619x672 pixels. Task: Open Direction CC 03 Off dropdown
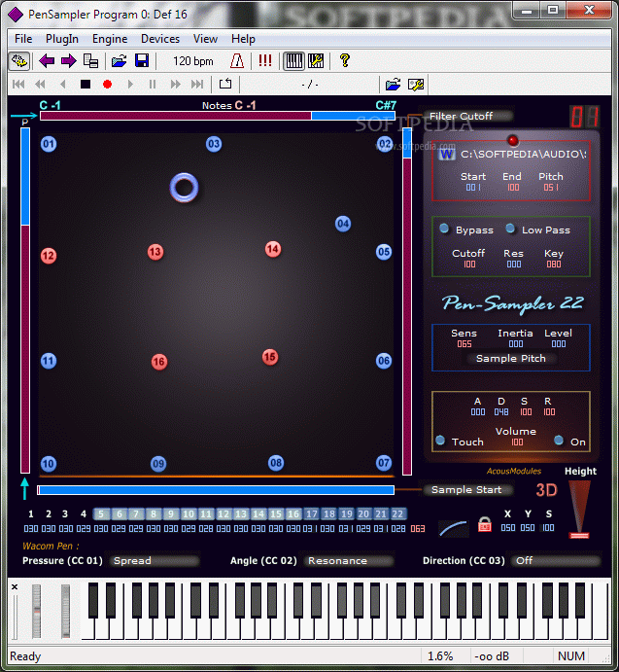click(x=556, y=560)
